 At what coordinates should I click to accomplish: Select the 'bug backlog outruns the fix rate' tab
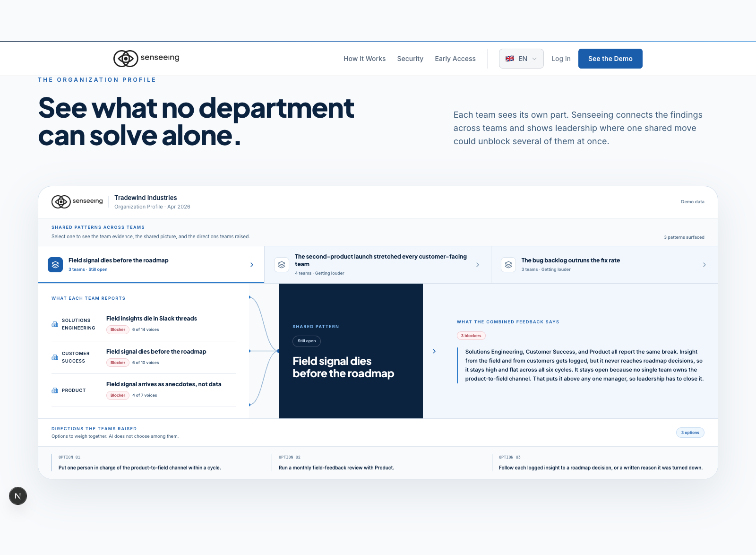[604, 265]
